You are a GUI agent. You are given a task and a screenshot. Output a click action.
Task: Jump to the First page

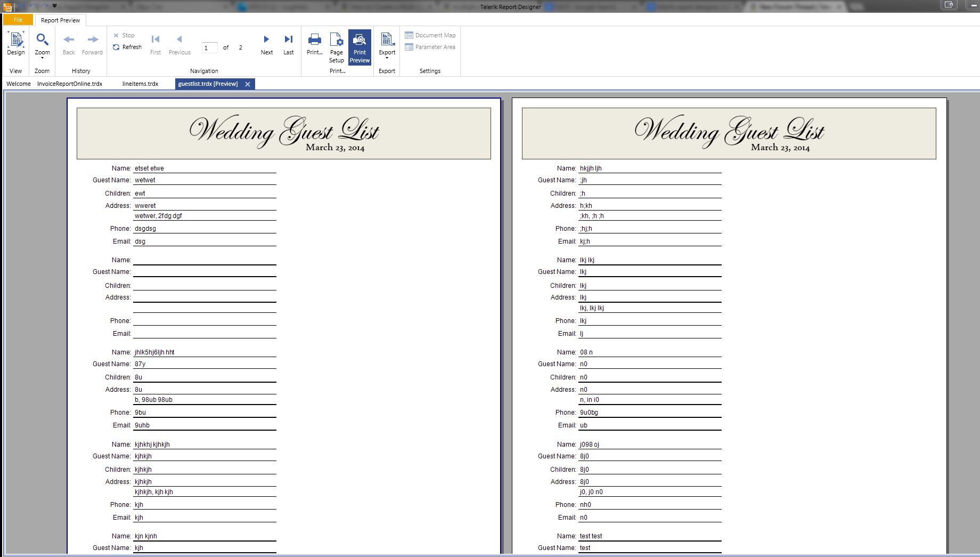pyautogui.click(x=156, y=45)
